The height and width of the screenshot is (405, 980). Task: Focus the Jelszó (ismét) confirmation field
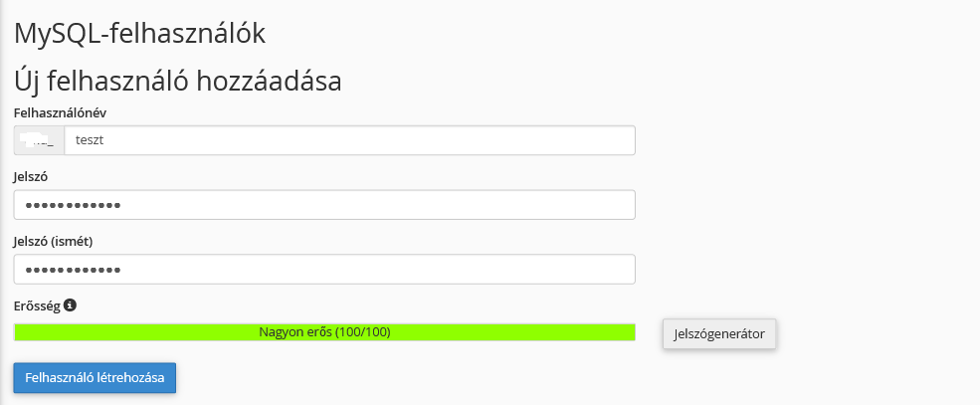(324, 269)
